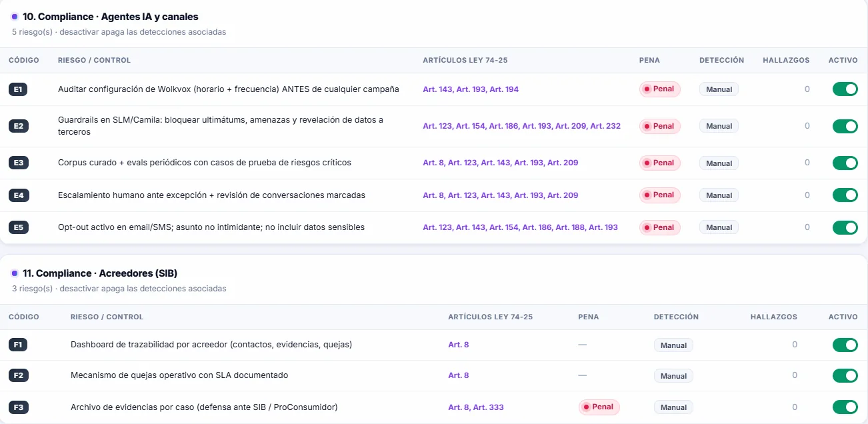Click the Manual detection tag in row E5
Viewport: 868px width, 424px height.
tap(719, 227)
